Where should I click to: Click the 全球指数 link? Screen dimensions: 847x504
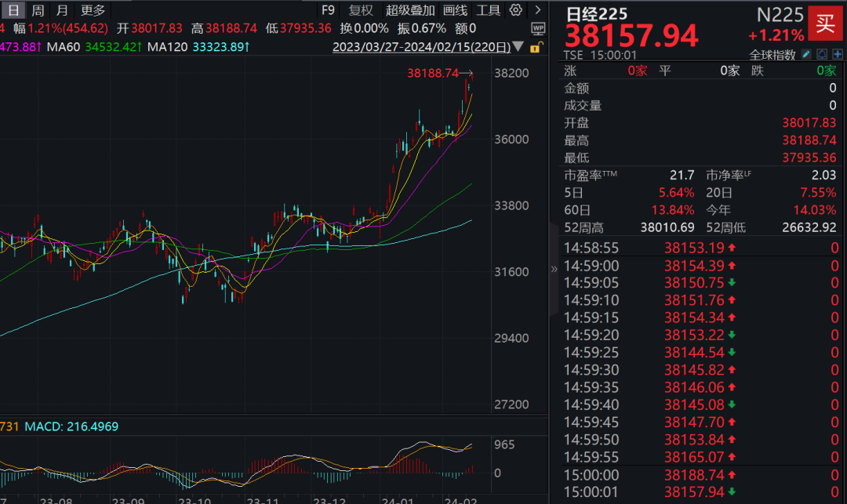click(772, 55)
